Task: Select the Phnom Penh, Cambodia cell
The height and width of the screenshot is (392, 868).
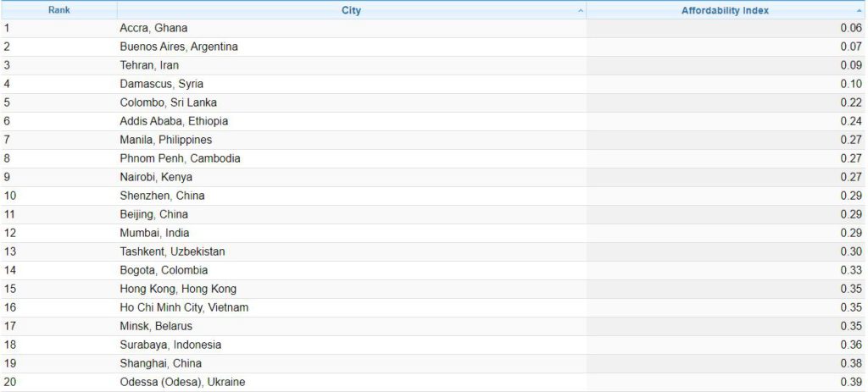Action: coord(352,158)
